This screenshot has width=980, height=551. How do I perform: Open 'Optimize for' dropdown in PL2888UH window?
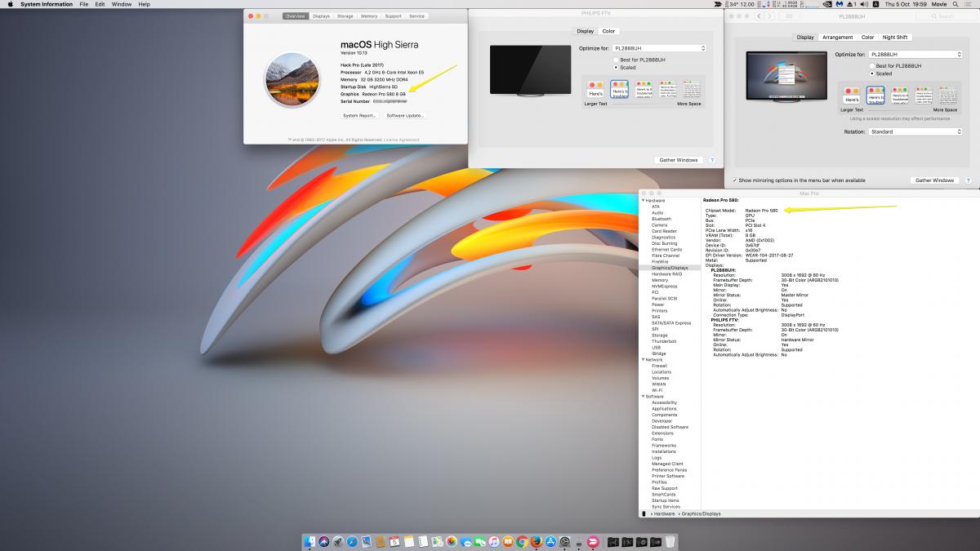point(916,54)
